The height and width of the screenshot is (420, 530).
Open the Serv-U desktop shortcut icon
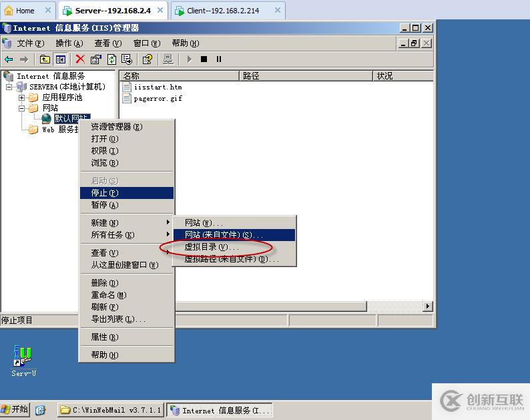pos(23,356)
